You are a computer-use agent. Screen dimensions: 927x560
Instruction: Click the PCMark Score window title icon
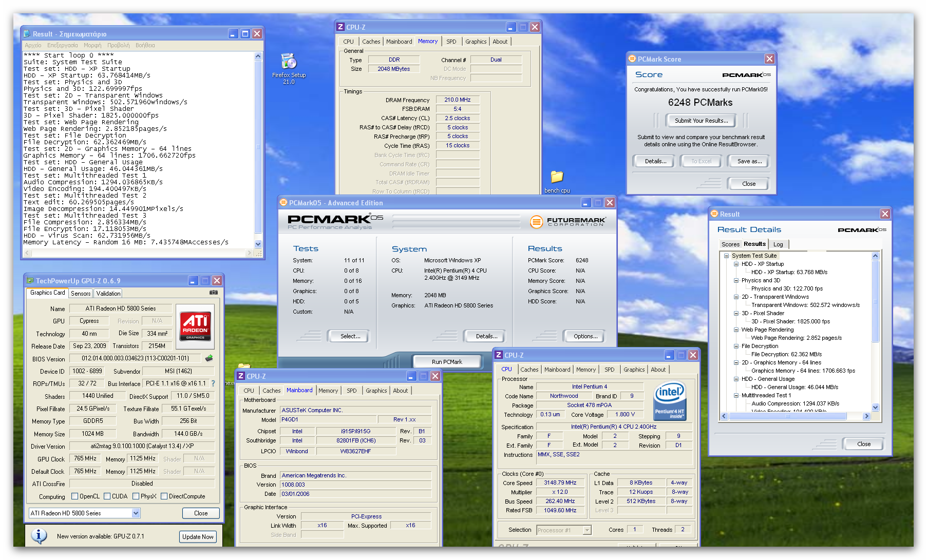coord(633,59)
